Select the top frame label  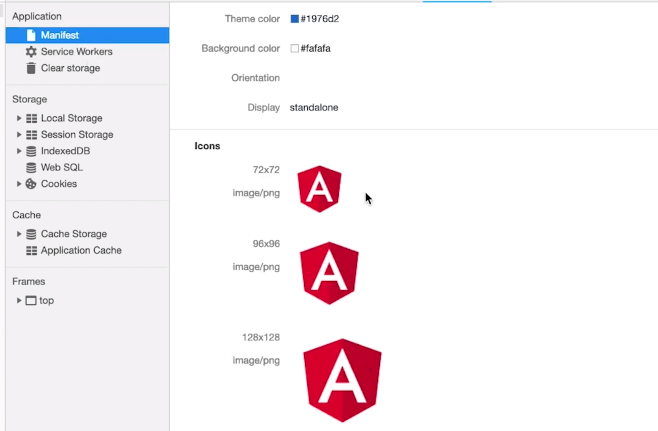tap(47, 300)
